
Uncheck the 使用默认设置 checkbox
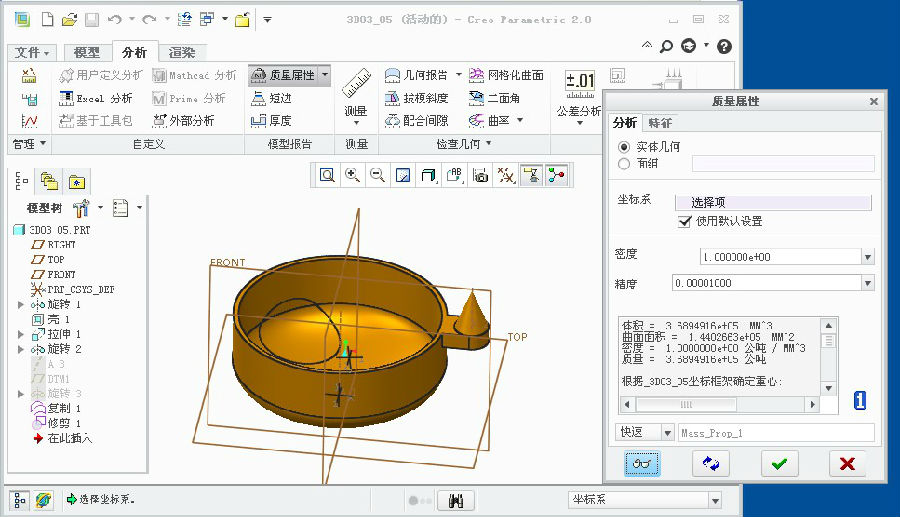pyautogui.click(x=685, y=221)
